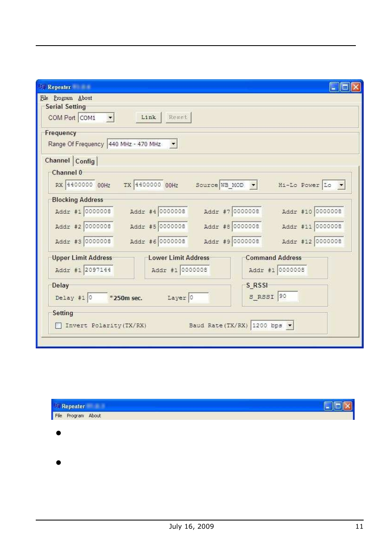Screen dimensions: 392x555
Task: Open the COM Port dropdown
Action: tap(110, 117)
